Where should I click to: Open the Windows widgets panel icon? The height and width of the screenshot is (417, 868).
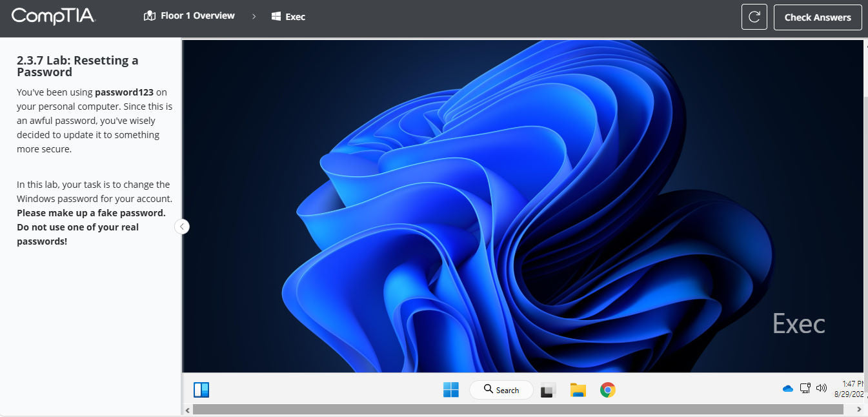coord(201,390)
